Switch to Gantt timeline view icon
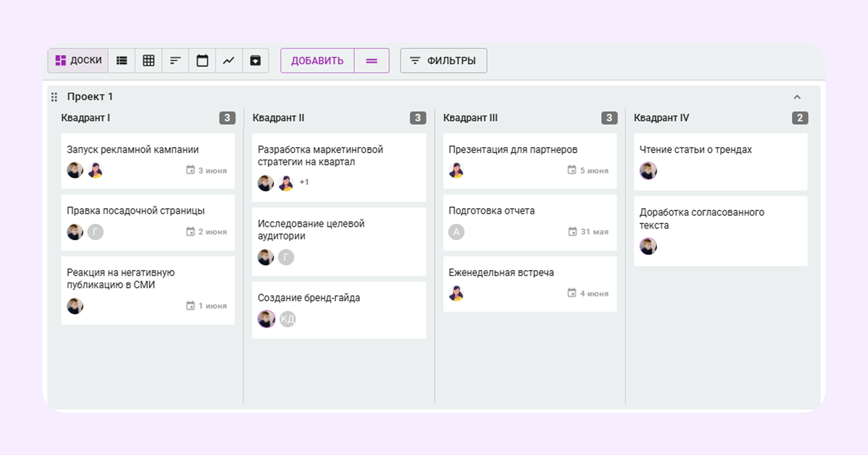 pos(175,61)
